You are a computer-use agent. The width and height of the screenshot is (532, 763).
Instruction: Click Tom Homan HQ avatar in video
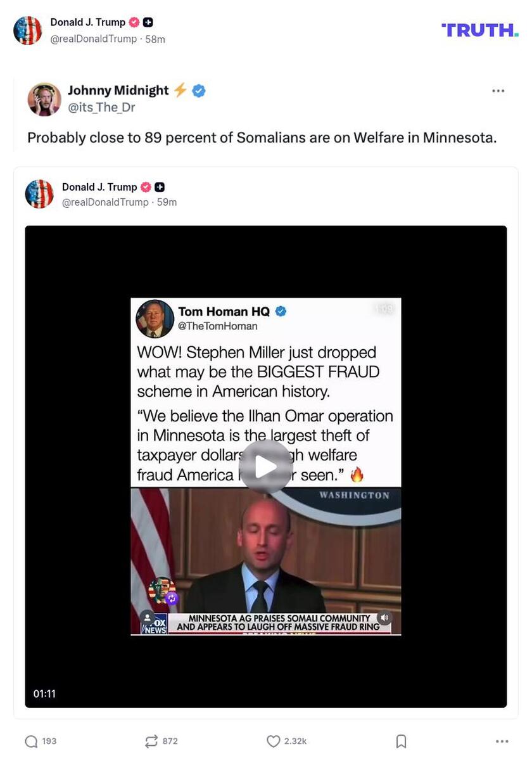(x=155, y=319)
